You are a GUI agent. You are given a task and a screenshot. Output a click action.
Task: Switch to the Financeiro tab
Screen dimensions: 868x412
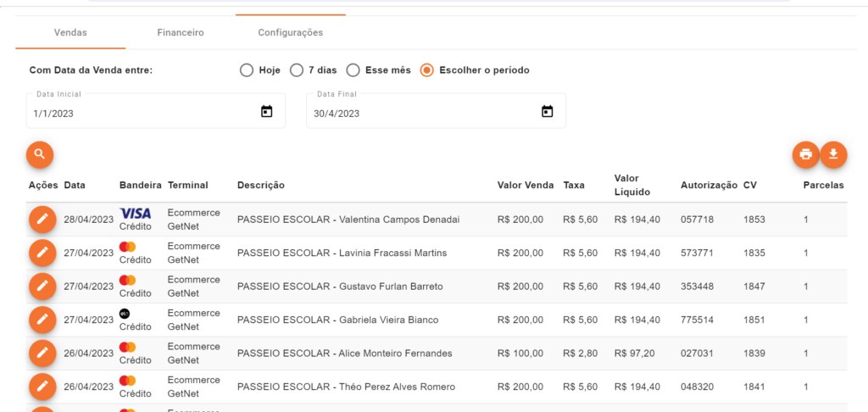click(x=181, y=33)
